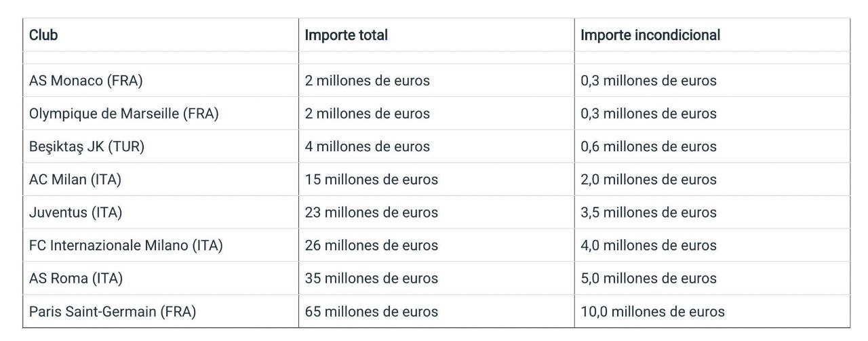Click the 23 millones de euros amount
Screen dimensions: 868x341
[371, 213]
